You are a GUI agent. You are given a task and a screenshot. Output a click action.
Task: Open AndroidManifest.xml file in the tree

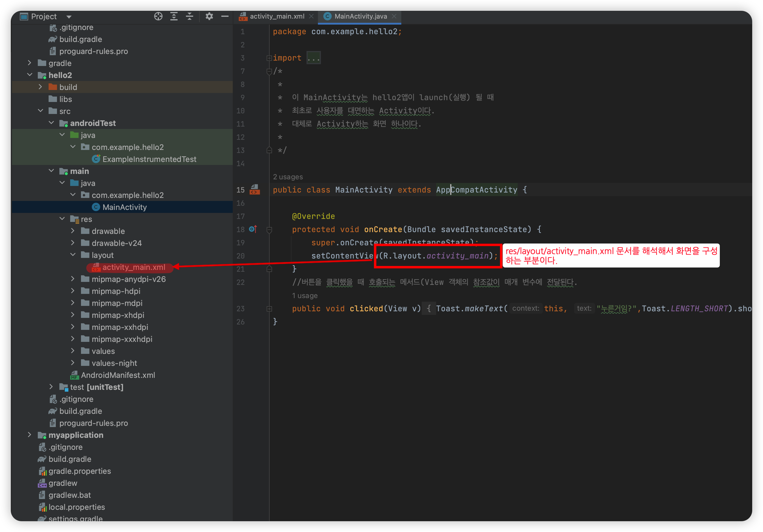[118, 375]
